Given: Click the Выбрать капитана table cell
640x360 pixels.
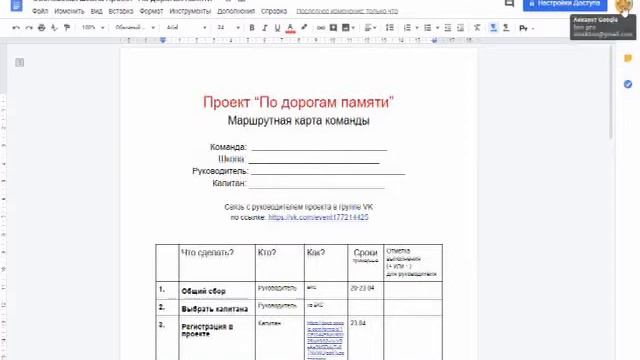Looking at the screenshot, I should 217,308.
